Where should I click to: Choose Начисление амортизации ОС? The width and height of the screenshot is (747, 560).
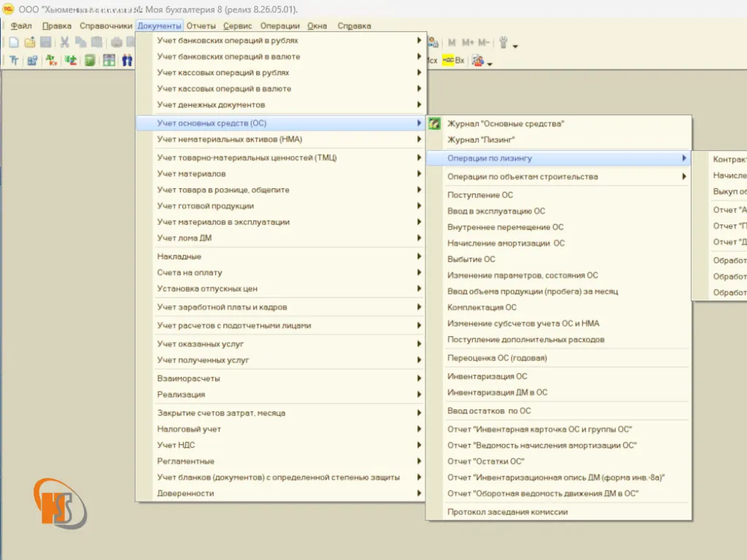[558, 244]
